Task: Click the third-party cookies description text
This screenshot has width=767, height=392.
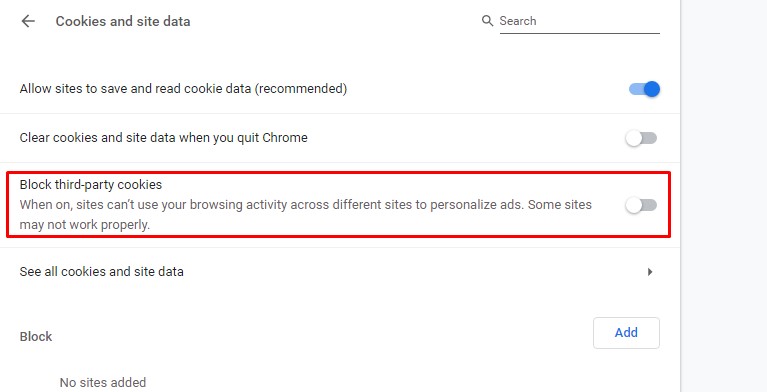Action: click(x=306, y=214)
